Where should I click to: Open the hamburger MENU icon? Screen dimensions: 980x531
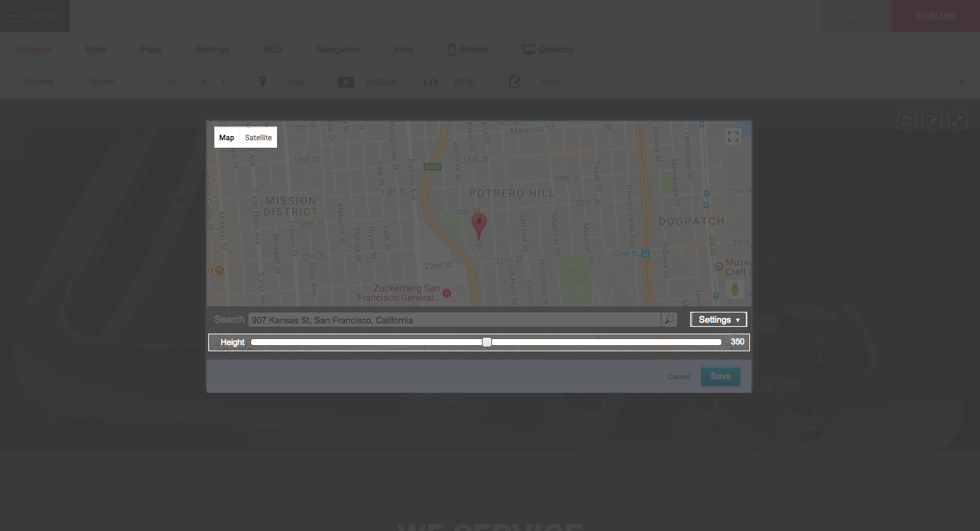(13, 16)
